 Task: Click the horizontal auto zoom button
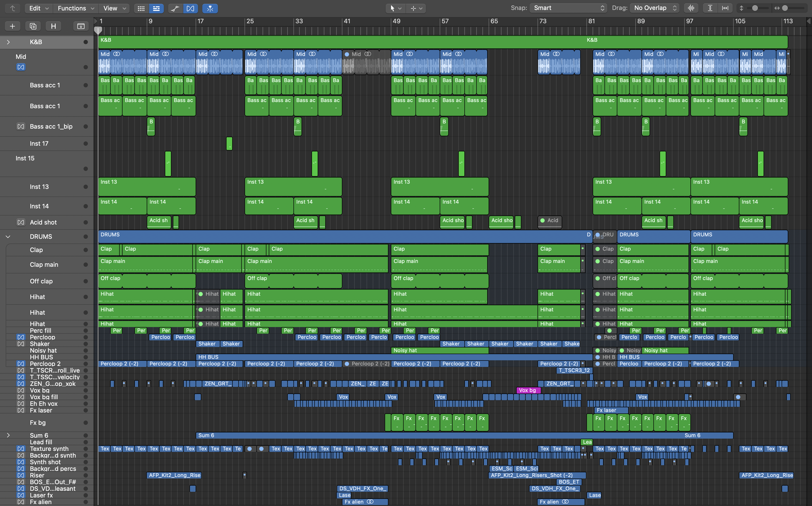(725, 8)
